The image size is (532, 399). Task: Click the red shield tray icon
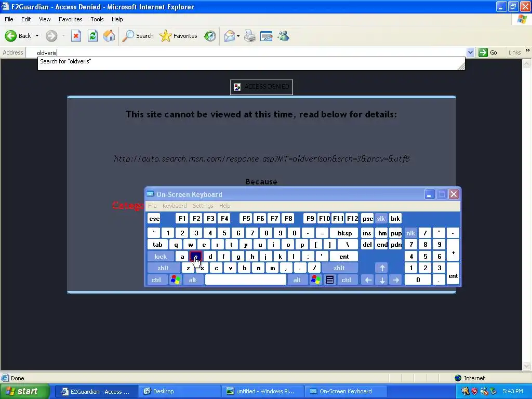tap(474, 392)
